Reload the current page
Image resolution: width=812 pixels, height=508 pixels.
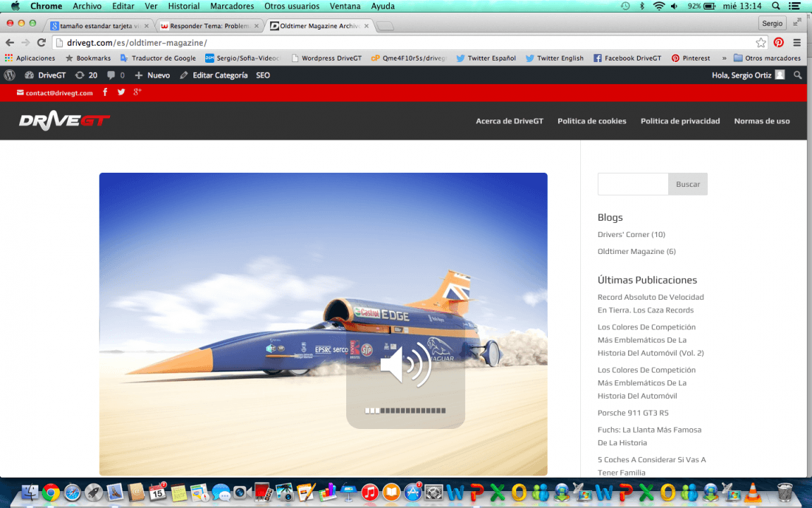coord(41,43)
